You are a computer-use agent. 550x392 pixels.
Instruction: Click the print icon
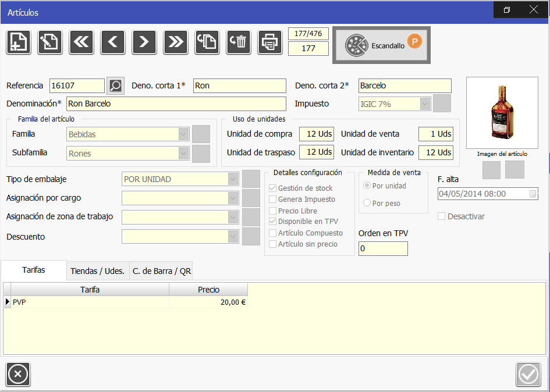pyautogui.click(x=270, y=42)
